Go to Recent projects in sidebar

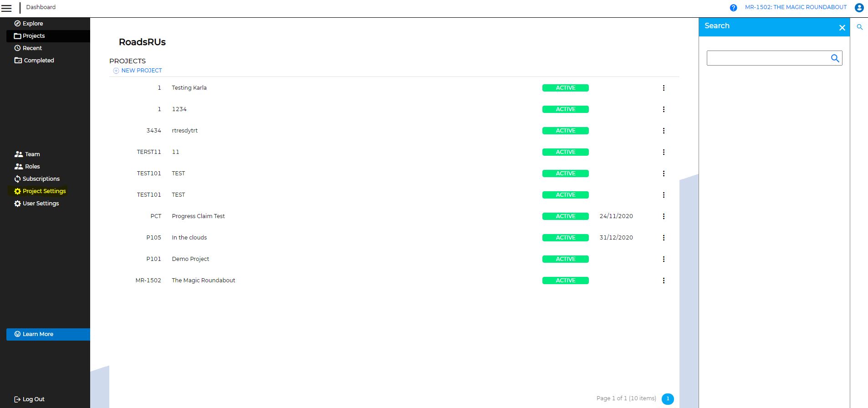(32, 48)
